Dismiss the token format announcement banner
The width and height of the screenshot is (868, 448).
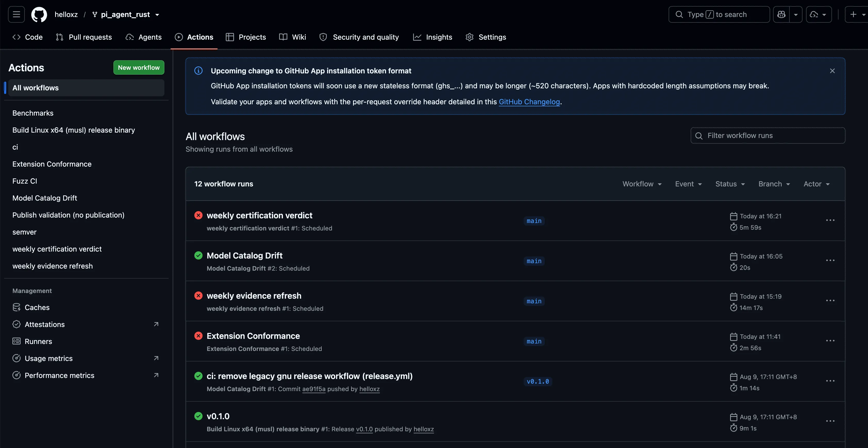[832, 71]
